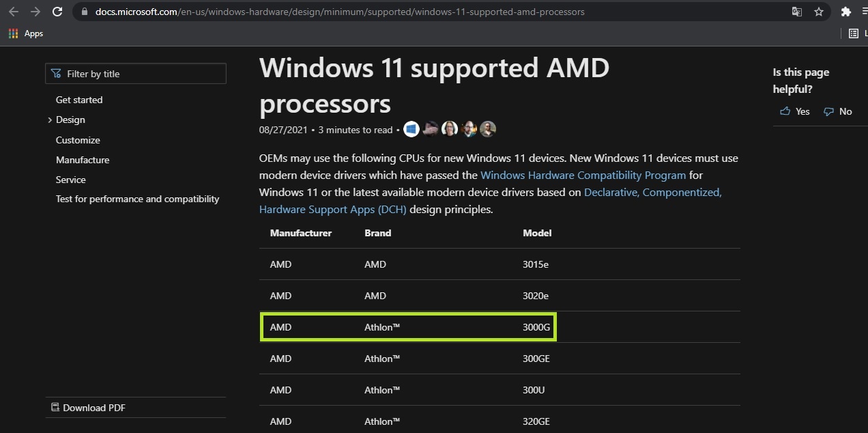Open Service in the sidebar
Screen dimensions: 868x433
pos(71,180)
